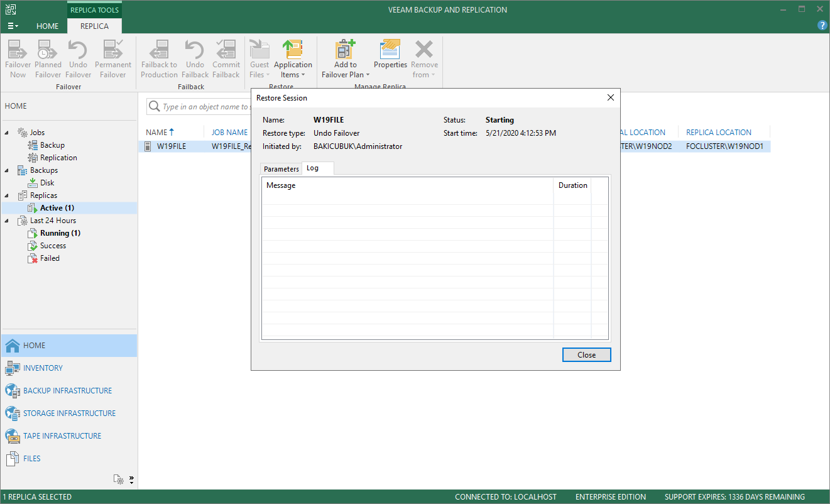Click the search magnifier icon
Viewport: 830px width, 504px height.
click(x=154, y=107)
